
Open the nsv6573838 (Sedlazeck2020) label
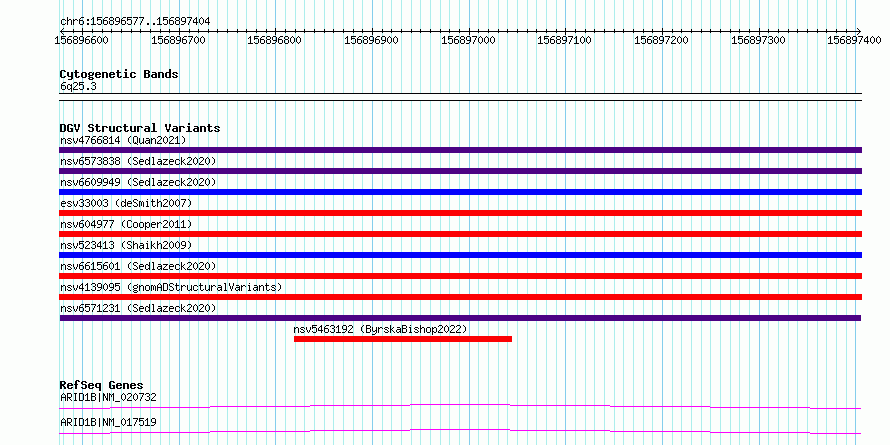(x=138, y=161)
